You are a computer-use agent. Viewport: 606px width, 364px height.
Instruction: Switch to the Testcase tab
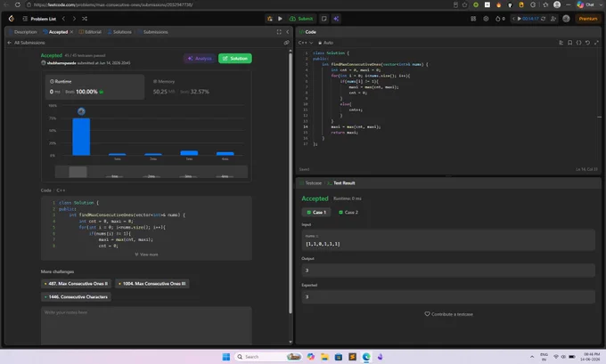[311, 183]
